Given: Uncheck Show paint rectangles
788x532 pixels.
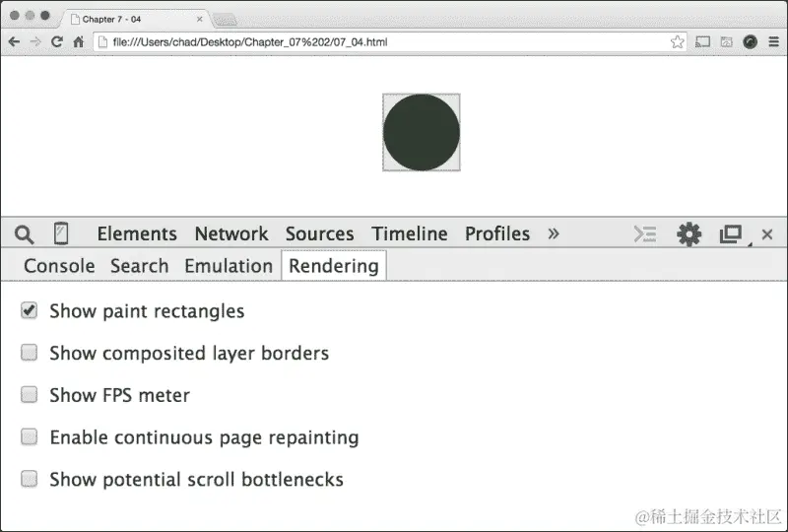Looking at the screenshot, I should point(29,310).
